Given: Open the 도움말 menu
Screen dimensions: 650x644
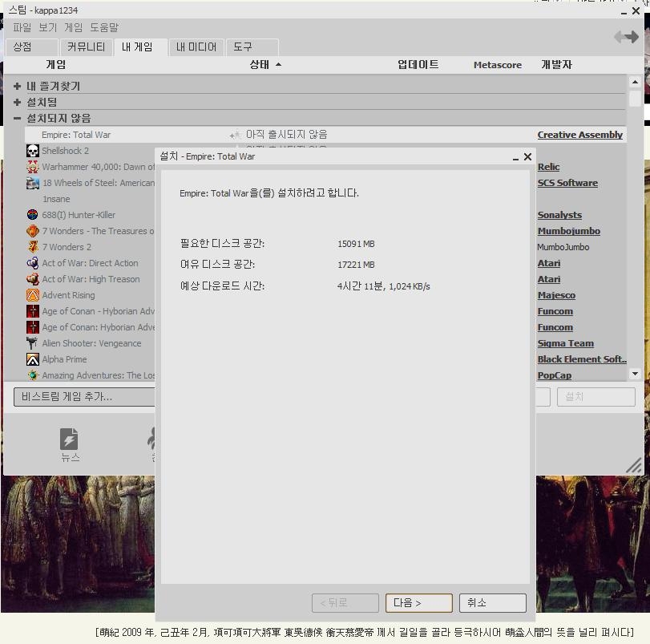Looking at the screenshot, I should pos(104,27).
